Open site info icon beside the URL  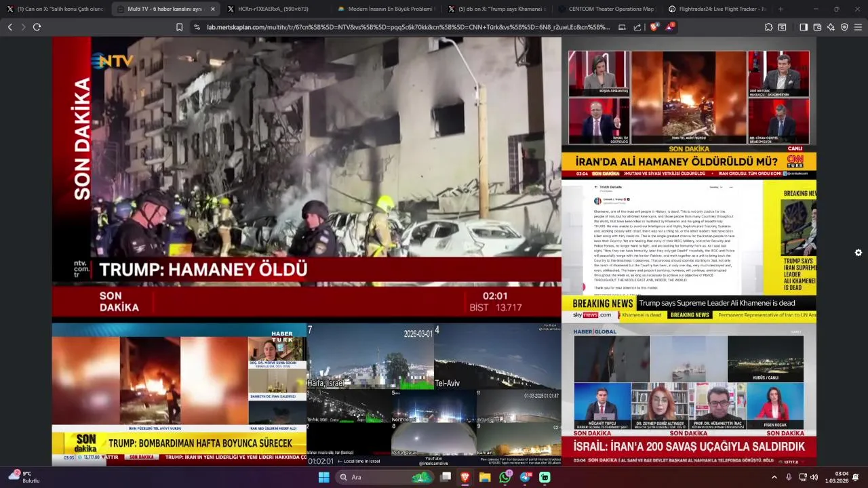[x=197, y=27]
